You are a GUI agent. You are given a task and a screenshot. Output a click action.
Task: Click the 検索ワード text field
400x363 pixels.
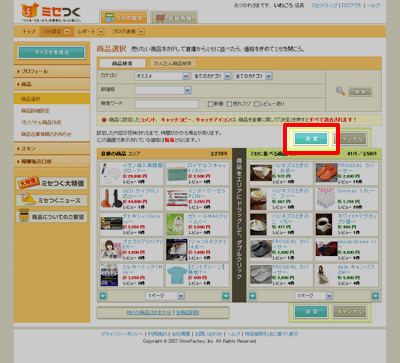(x=166, y=104)
